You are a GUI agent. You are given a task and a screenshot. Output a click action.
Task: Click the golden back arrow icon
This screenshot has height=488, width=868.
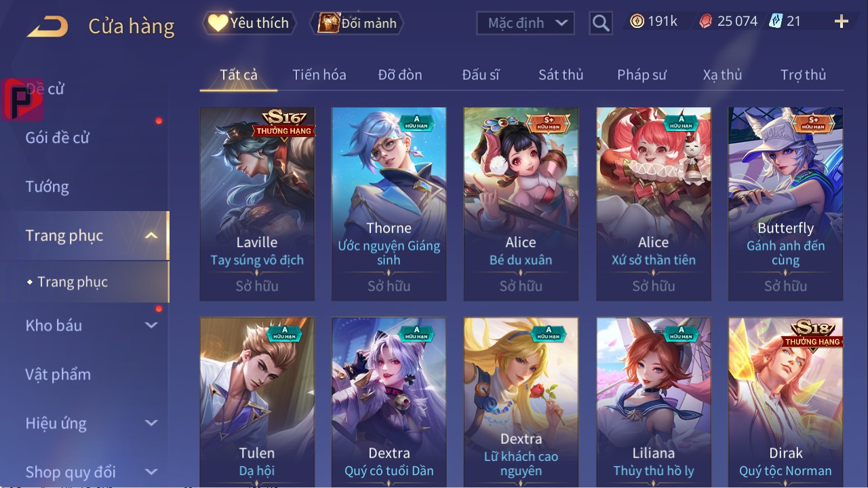coord(47,27)
